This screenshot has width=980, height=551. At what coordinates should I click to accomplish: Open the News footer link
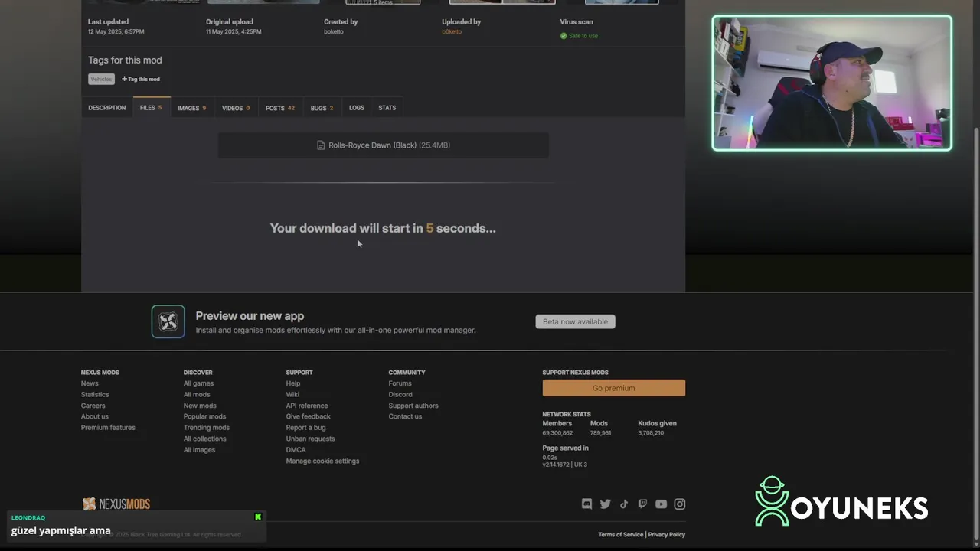click(x=90, y=383)
